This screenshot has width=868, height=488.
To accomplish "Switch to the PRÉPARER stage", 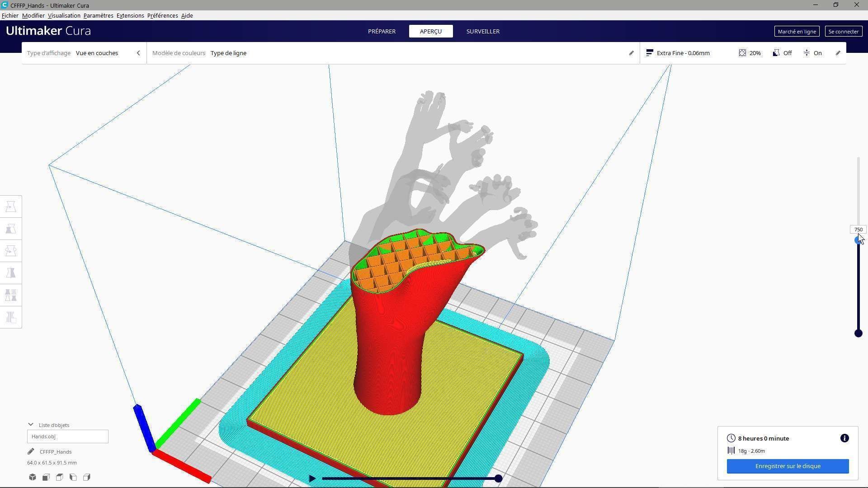I will pos(382,31).
